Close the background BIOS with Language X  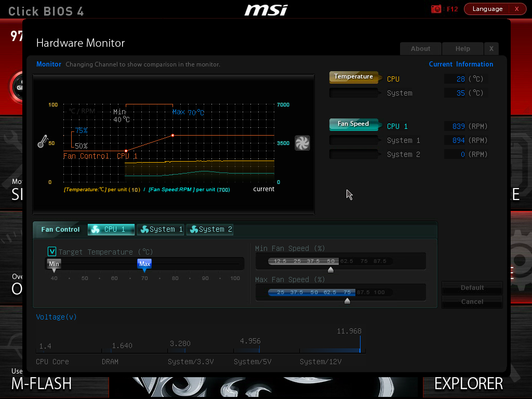pos(517,9)
